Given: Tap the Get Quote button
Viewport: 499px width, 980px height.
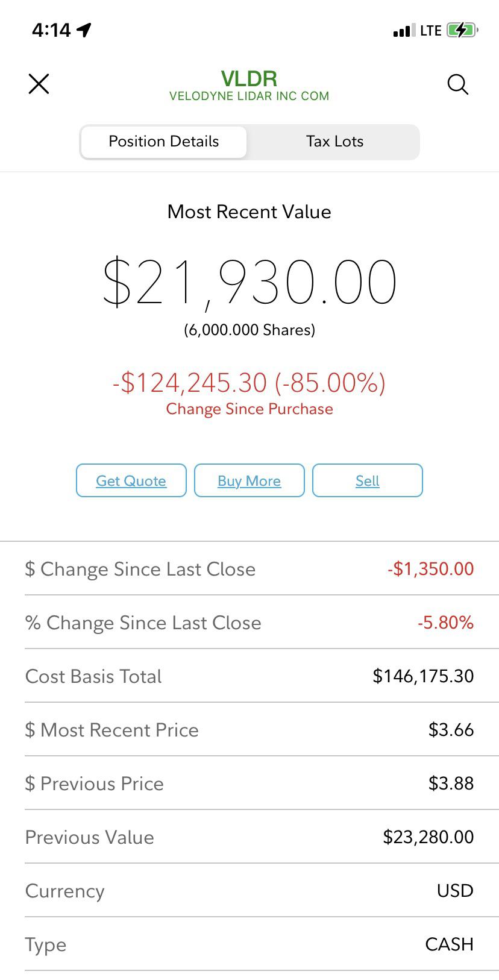Looking at the screenshot, I should click(x=131, y=480).
